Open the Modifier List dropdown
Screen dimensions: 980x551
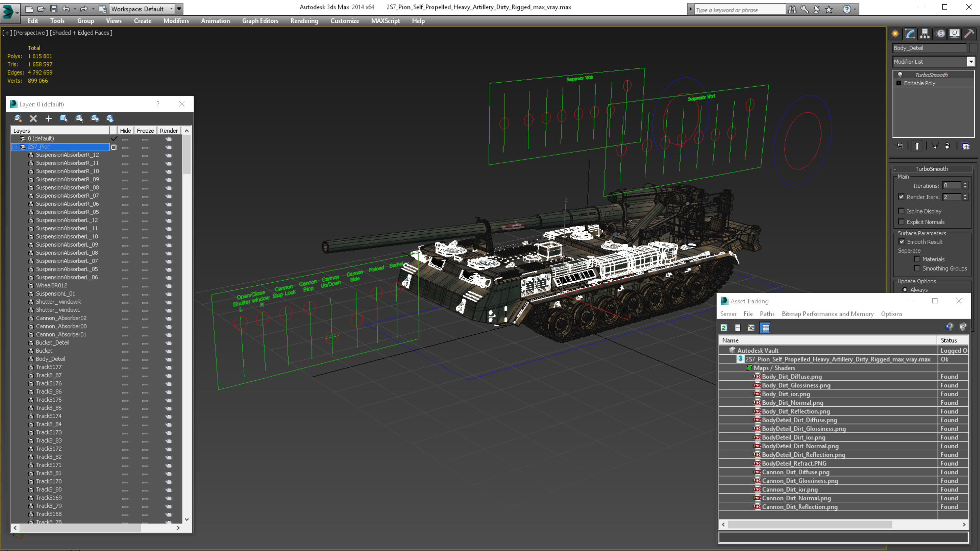point(970,62)
